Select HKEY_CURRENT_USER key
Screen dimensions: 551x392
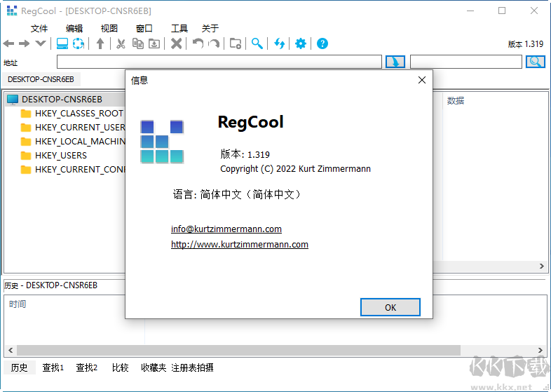tap(80, 127)
